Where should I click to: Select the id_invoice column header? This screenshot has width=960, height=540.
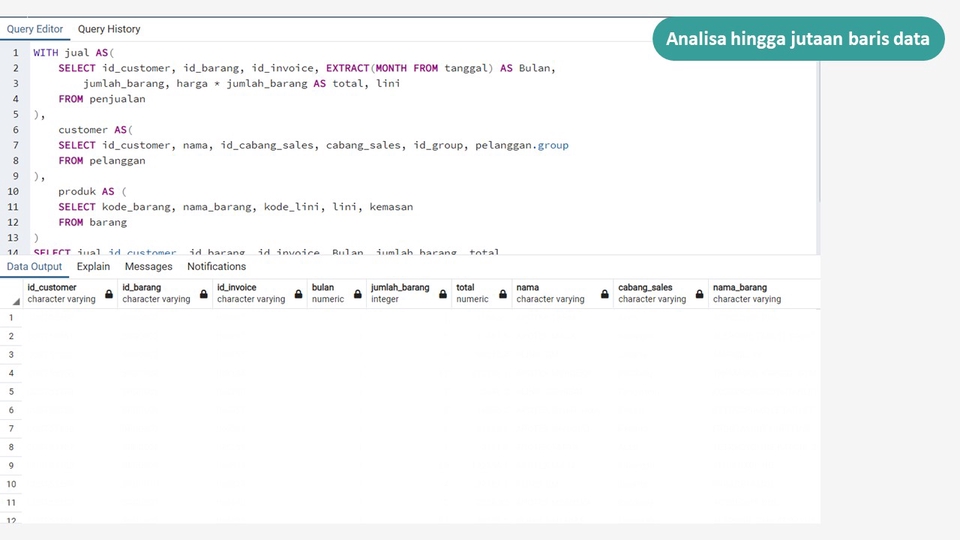coord(260,293)
